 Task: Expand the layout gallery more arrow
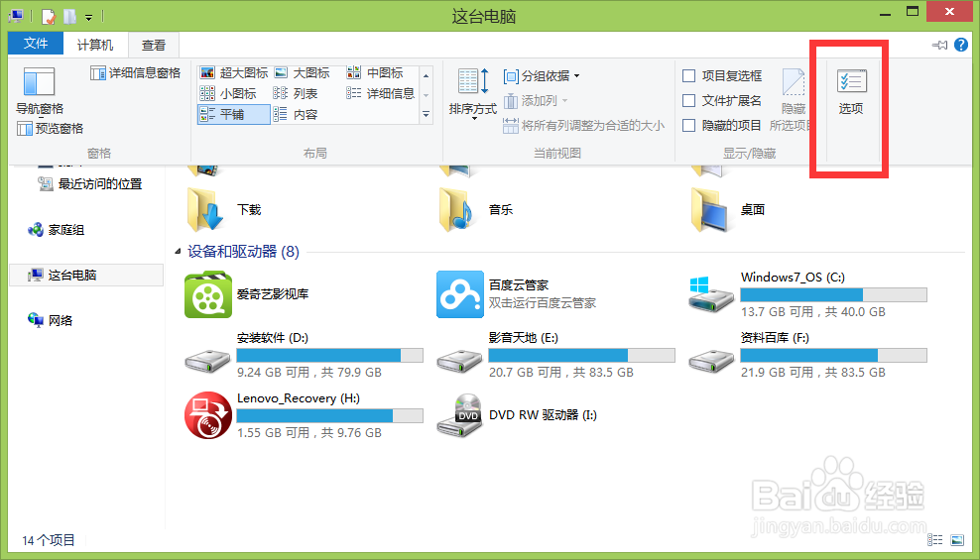coord(427,114)
